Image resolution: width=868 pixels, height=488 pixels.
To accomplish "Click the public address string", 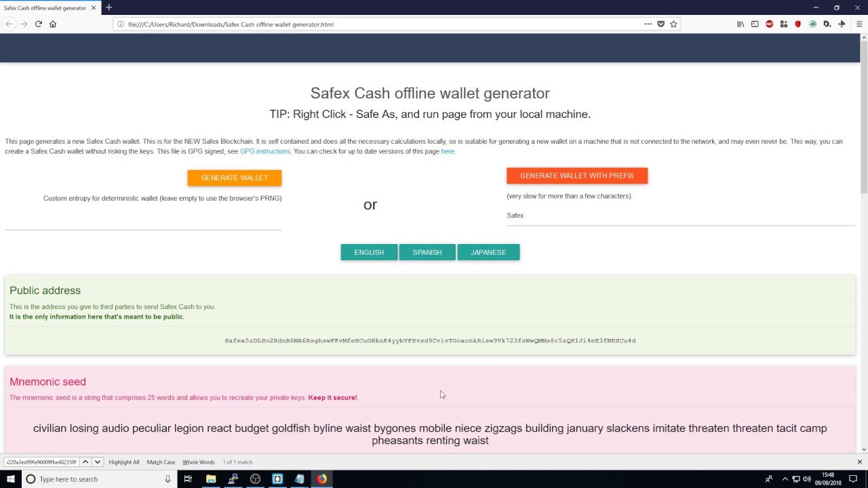I will [430, 341].
